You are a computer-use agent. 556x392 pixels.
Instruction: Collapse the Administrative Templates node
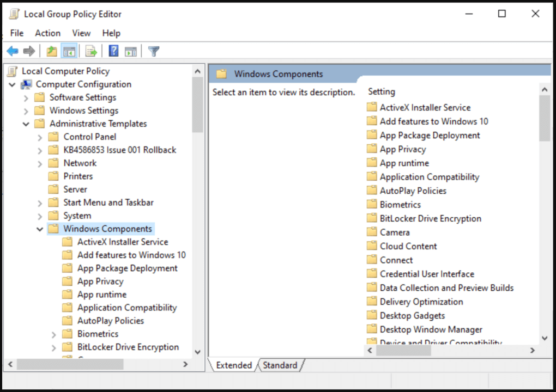[x=26, y=124]
